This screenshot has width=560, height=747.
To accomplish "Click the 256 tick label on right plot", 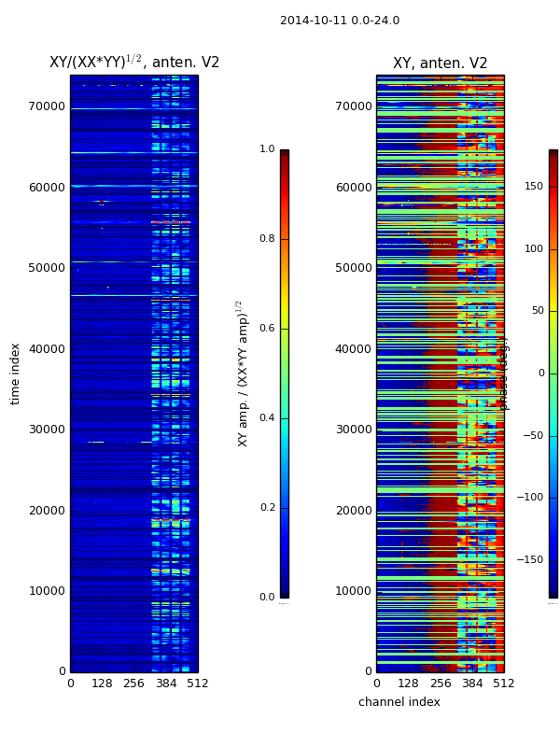I will click(441, 684).
